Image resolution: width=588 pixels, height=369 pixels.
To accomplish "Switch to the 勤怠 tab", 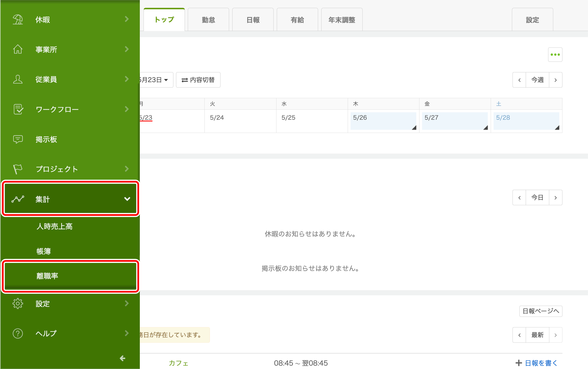I will [x=208, y=20].
